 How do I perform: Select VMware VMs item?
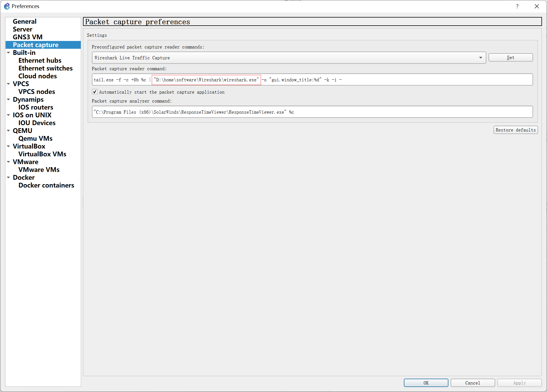coord(39,170)
